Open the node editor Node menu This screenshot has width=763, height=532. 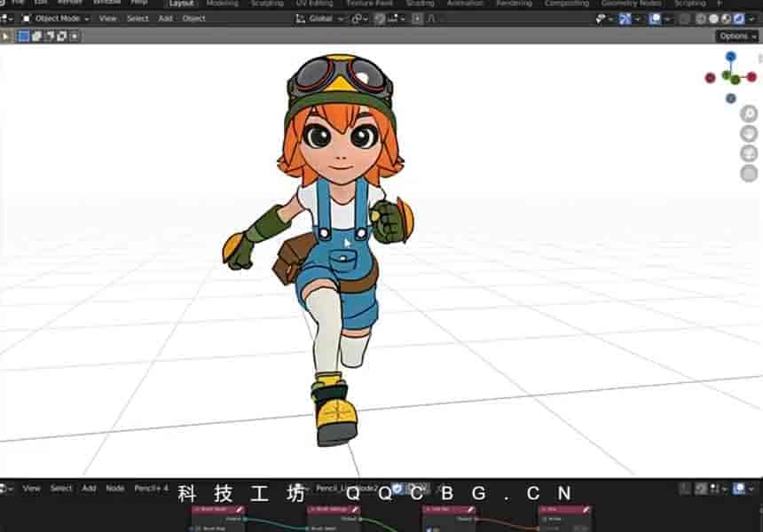[114, 488]
